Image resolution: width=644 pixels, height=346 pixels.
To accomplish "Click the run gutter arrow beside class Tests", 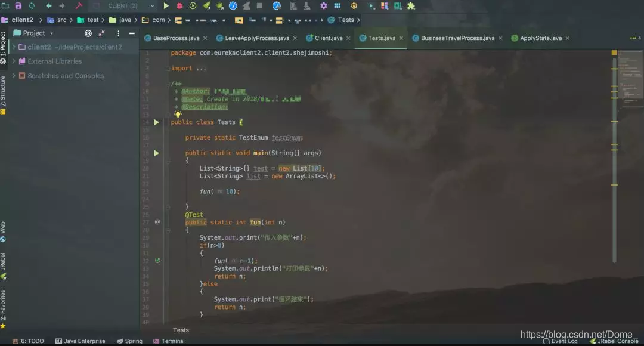I will (x=156, y=122).
